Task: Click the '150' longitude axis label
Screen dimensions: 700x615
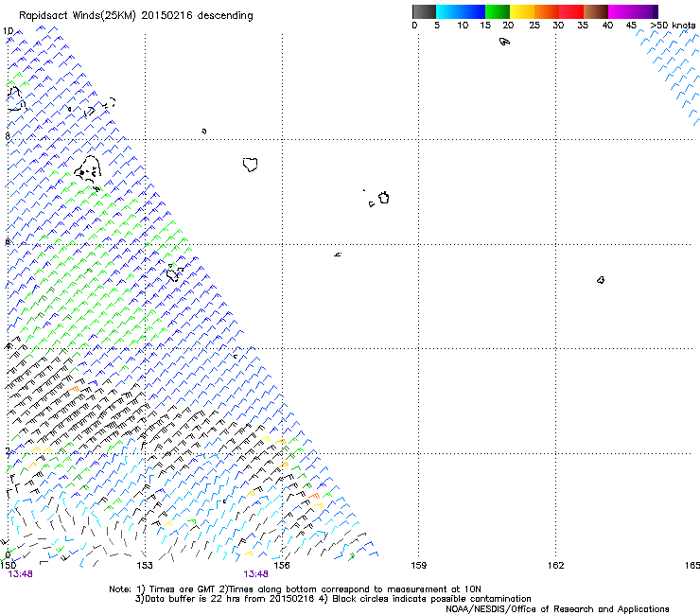Action: click(x=8, y=566)
